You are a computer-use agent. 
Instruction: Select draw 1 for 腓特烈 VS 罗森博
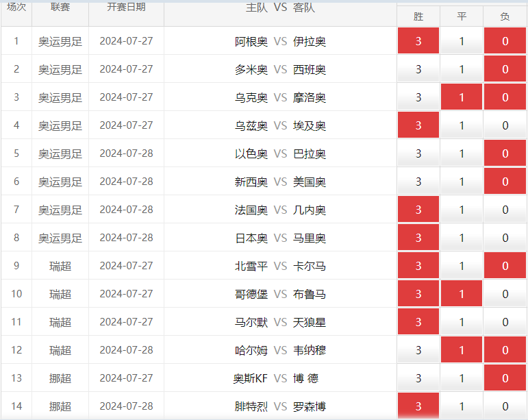(x=462, y=406)
